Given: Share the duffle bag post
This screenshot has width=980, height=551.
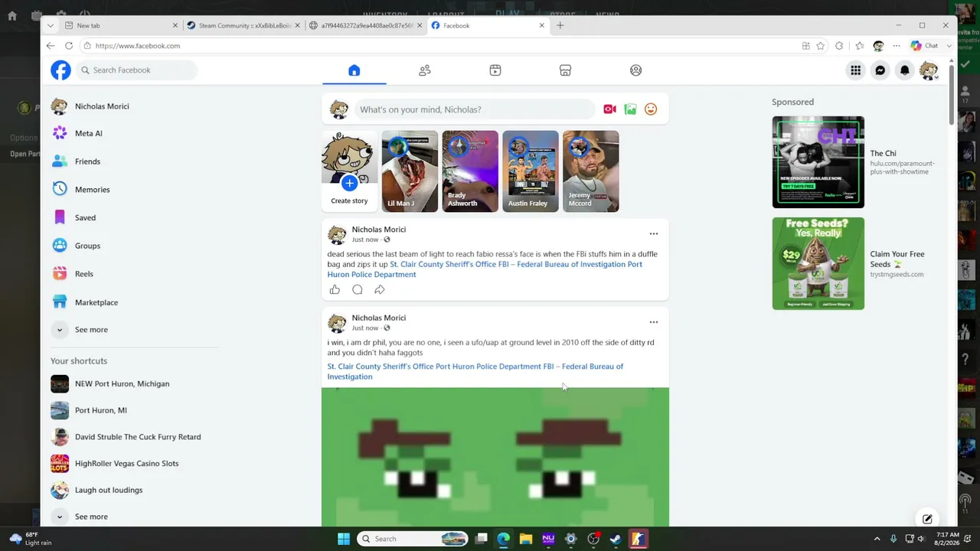Looking at the screenshot, I should point(380,289).
